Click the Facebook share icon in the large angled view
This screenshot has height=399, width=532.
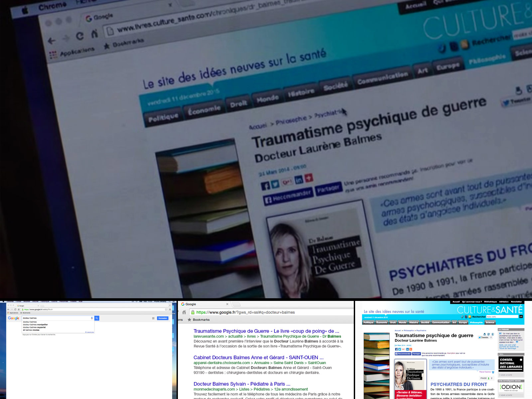point(265,186)
